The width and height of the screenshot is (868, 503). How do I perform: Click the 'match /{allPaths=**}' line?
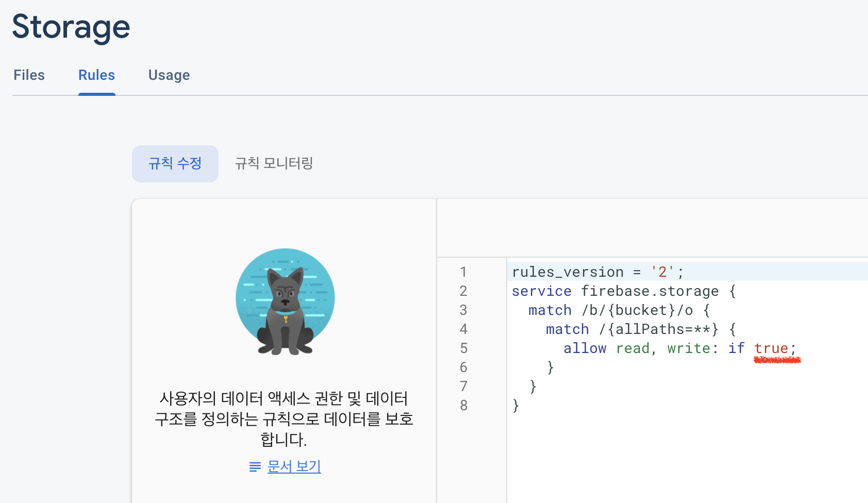(641, 329)
